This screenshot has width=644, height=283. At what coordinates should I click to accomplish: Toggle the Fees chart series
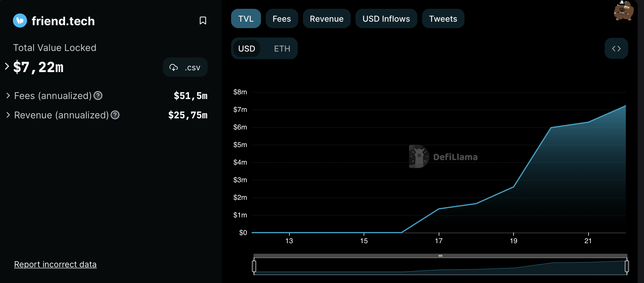[282, 18]
